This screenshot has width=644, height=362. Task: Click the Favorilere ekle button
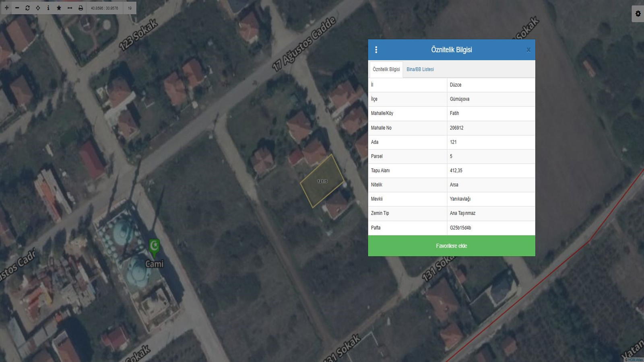point(451,246)
